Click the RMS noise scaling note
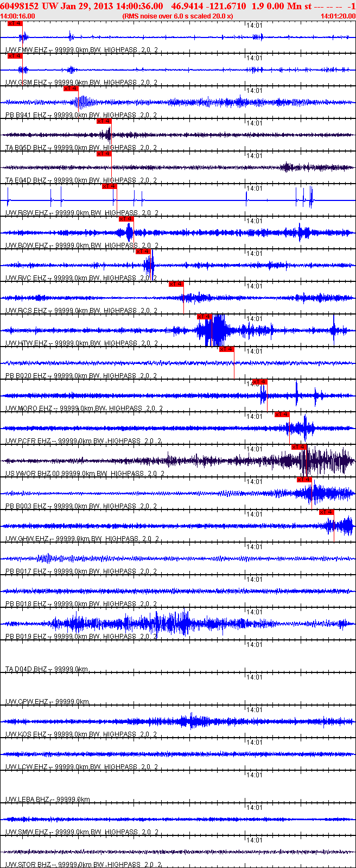The height and width of the screenshot is (868, 356). (x=178, y=16)
